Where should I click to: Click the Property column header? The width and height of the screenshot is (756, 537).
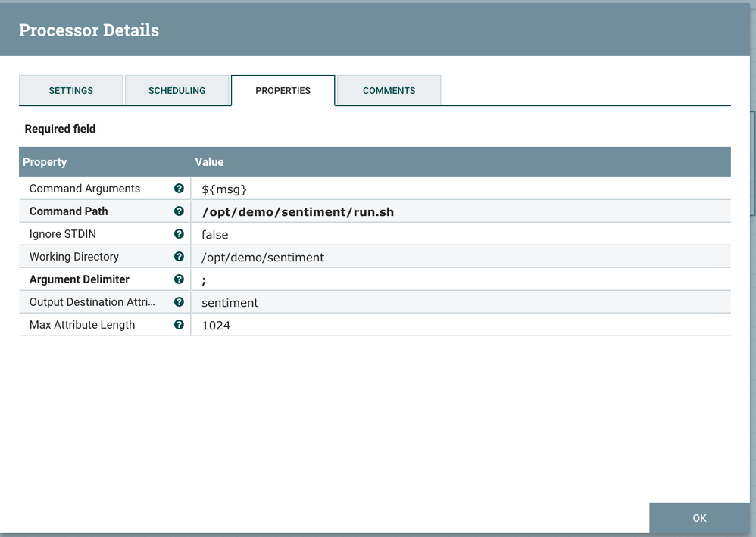[45, 162]
